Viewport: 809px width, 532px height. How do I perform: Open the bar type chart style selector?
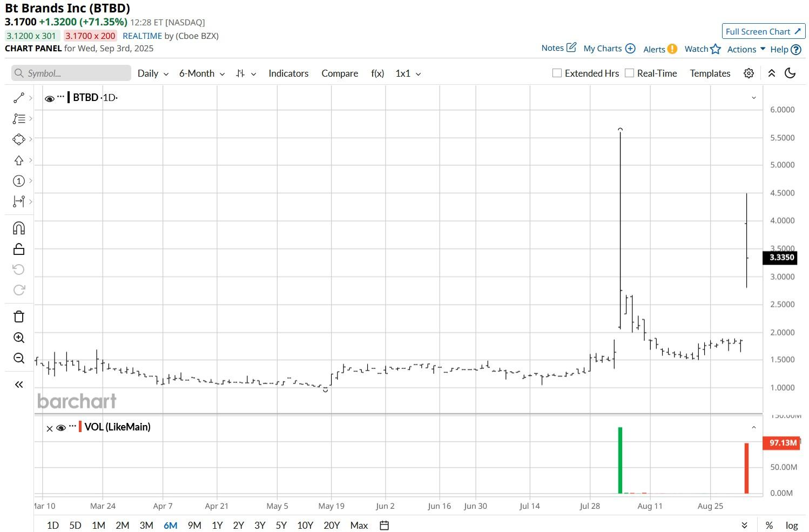pyautogui.click(x=246, y=73)
